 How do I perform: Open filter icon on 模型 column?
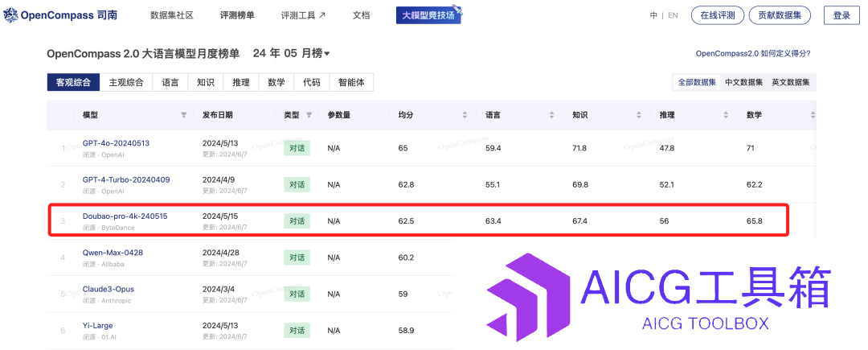pos(184,115)
